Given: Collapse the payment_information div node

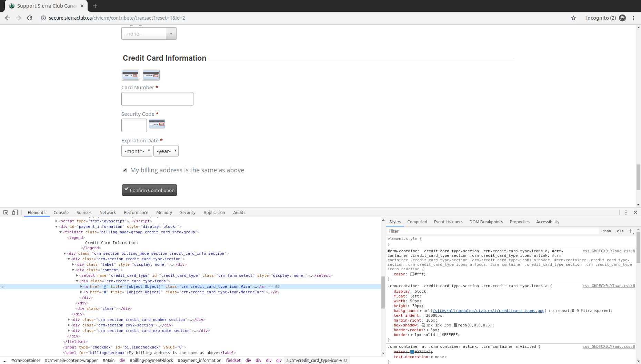Looking at the screenshot, I should point(57,226).
